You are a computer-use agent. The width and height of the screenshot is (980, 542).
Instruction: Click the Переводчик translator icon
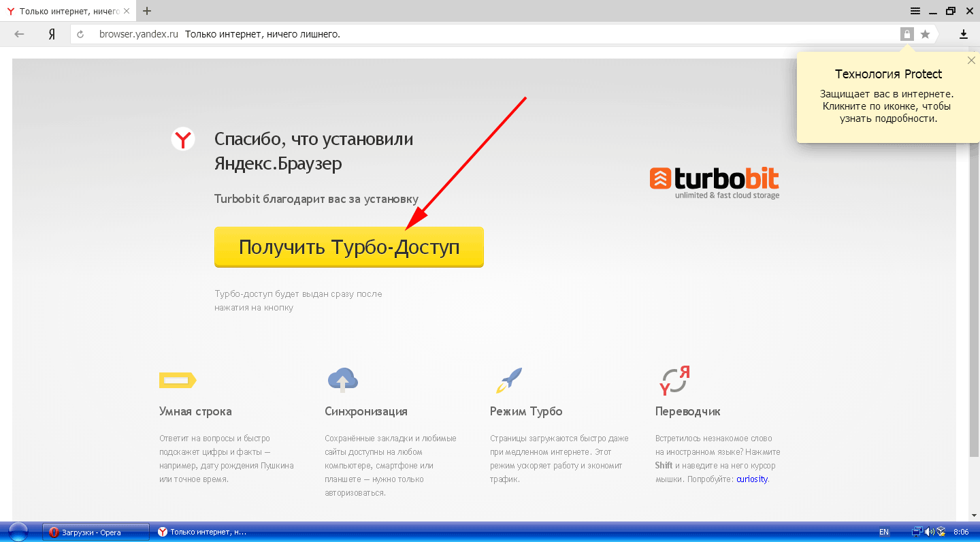tap(674, 380)
